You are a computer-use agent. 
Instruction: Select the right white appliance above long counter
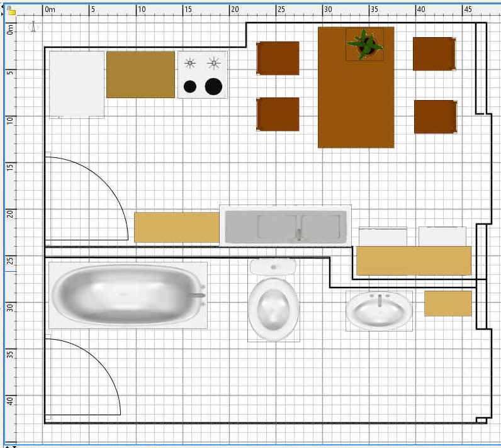tap(442, 237)
